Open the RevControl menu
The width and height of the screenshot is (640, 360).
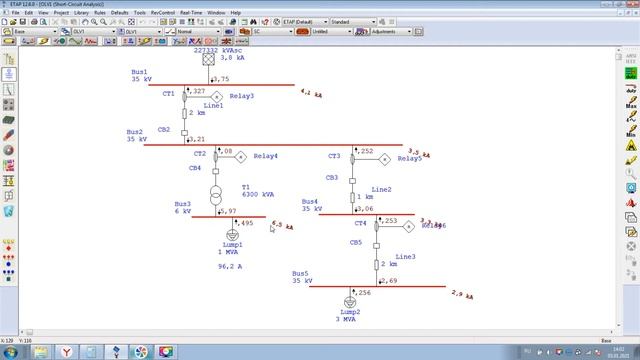pyautogui.click(x=162, y=13)
